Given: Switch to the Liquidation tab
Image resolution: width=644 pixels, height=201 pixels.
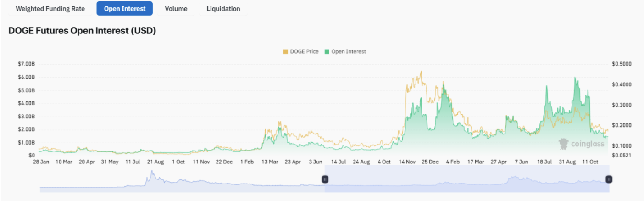Looking at the screenshot, I should pos(223,8).
